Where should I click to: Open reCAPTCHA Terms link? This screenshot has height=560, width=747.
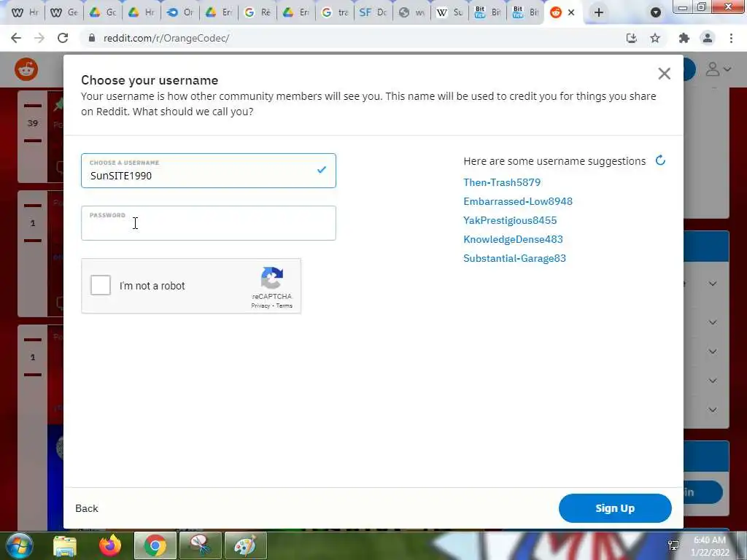(285, 306)
